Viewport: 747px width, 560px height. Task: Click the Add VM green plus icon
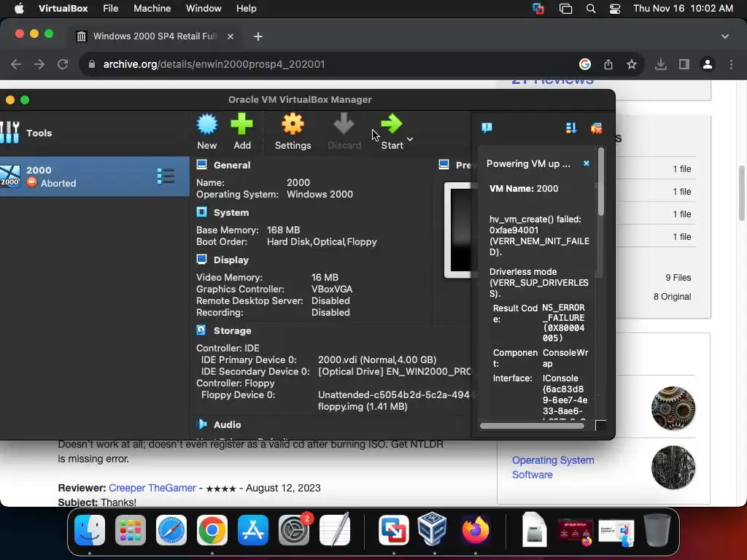242,125
